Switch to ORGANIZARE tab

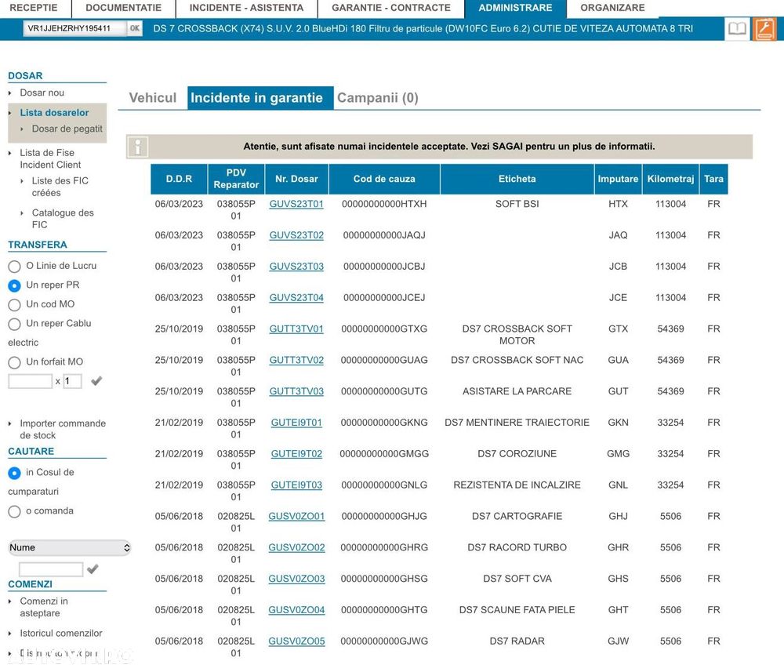612,8
